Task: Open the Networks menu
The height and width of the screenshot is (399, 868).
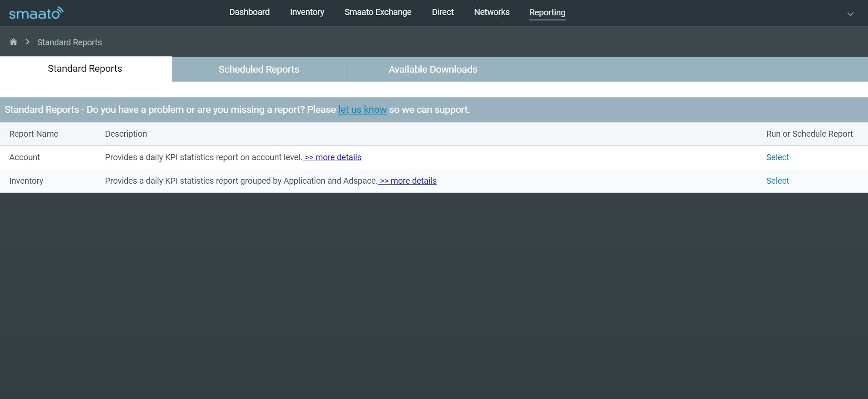Action: click(492, 12)
